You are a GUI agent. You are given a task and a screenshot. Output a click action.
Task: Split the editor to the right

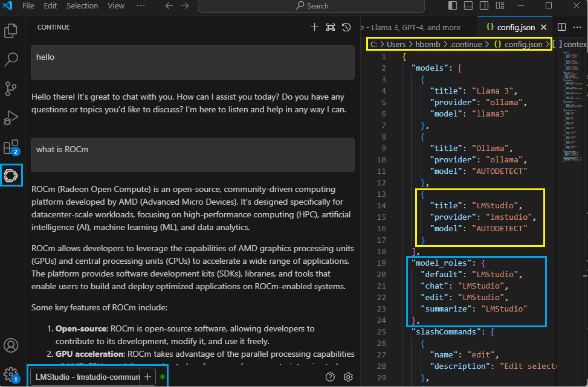[562, 27]
